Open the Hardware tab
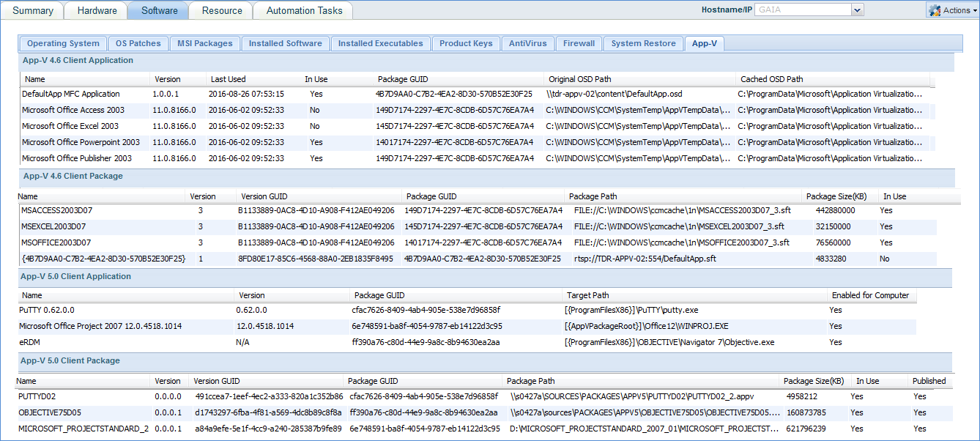The height and width of the screenshot is (441, 980). [97, 10]
